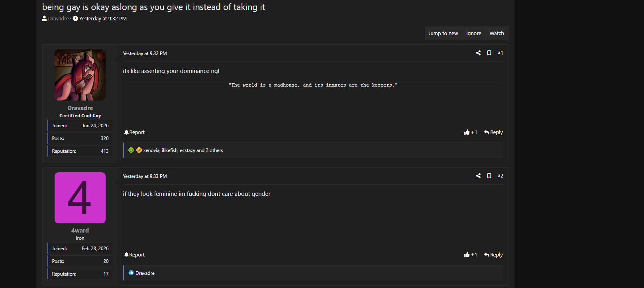Show reactions list from xenovia and others
Screen dimensions: 644x288
pyautogui.click(x=183, y=150)
